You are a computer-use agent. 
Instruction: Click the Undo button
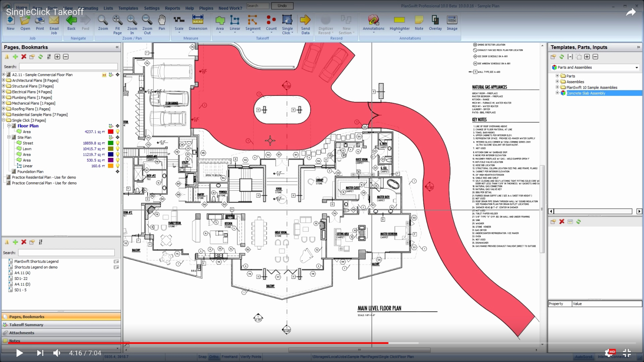(282, 6)
